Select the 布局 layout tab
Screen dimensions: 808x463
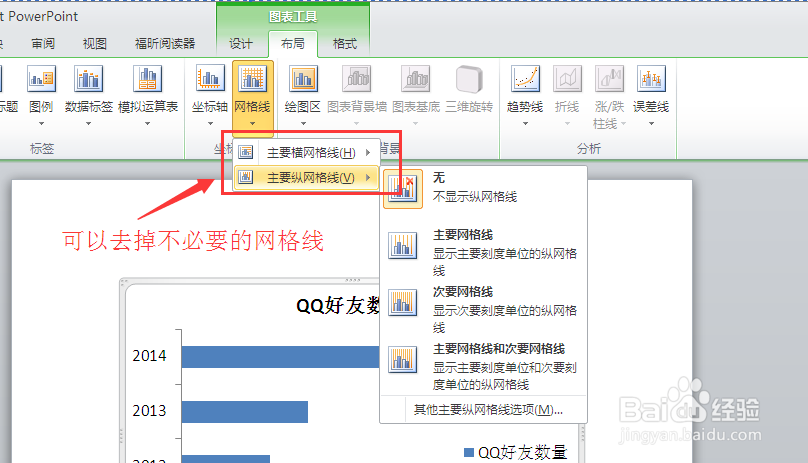tap(293, 44)
